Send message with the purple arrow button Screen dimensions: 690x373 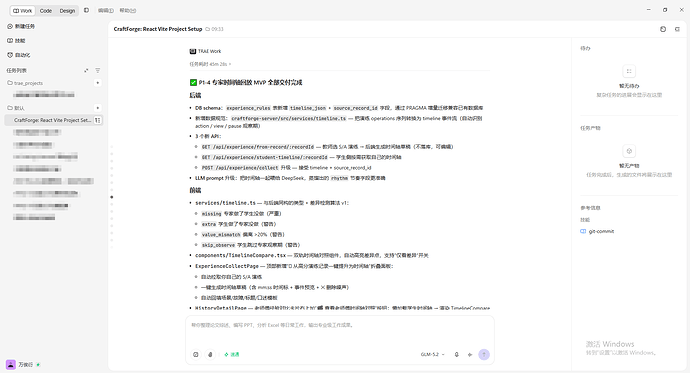coord(484,355)
